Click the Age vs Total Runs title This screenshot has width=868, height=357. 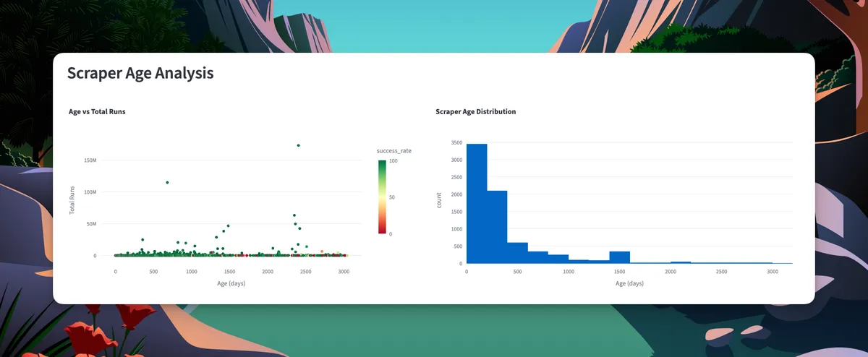coord(97,112)
